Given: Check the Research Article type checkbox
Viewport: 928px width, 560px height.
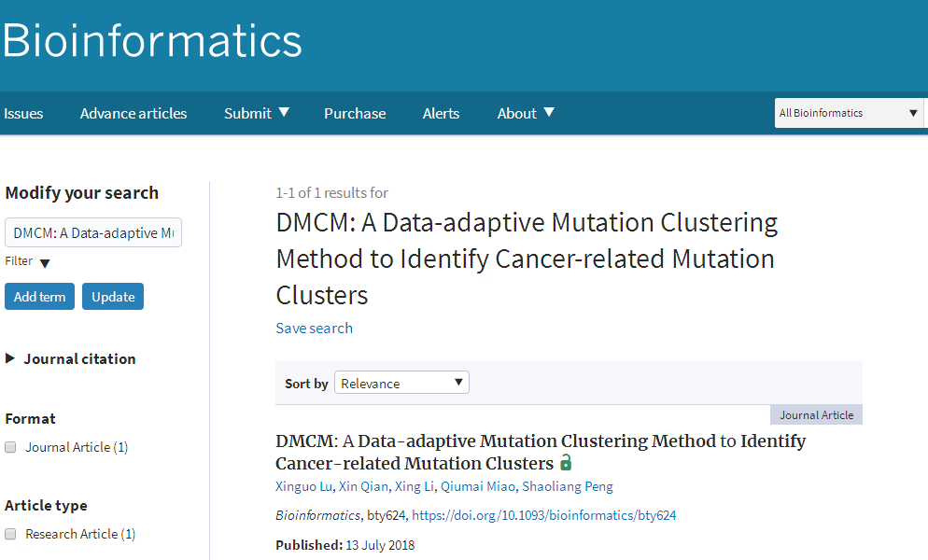Looking at the screenshot, I should pos(11,534).
